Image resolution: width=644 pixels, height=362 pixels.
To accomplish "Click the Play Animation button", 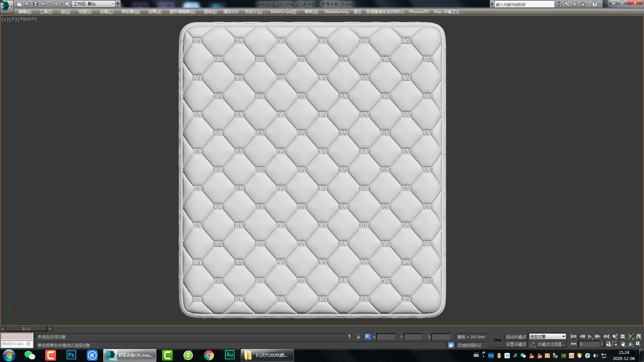I will tap(590, 337).
